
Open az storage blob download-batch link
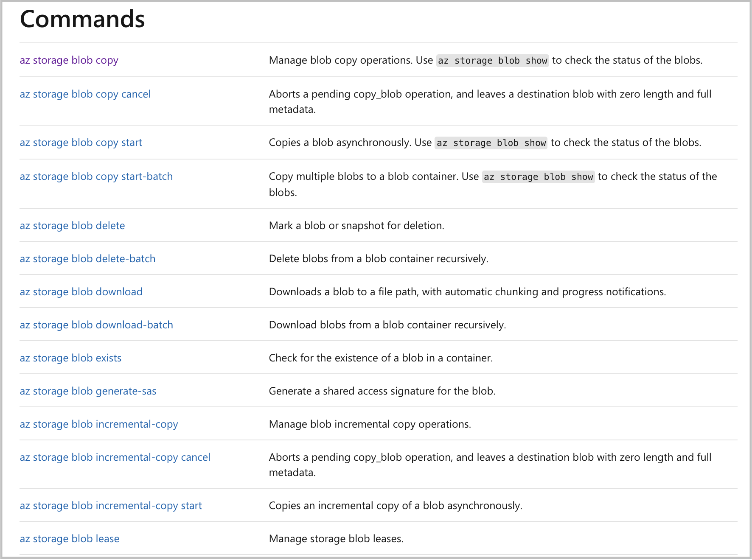96,325
